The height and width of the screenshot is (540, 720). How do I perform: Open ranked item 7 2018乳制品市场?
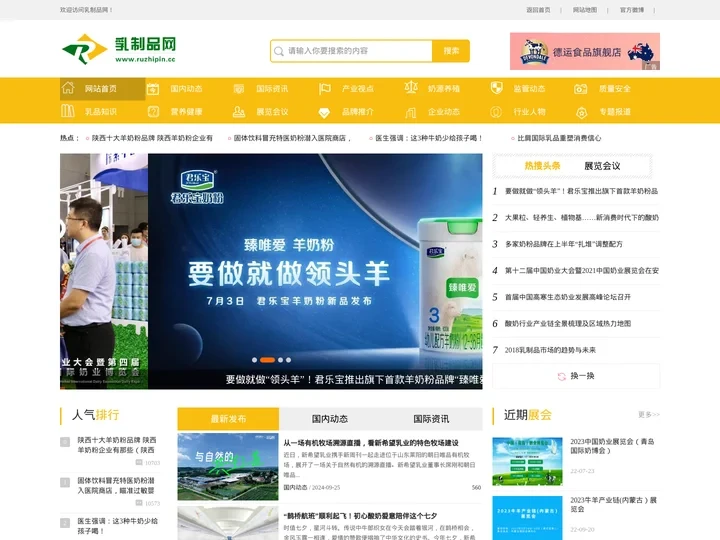[550, 350]
